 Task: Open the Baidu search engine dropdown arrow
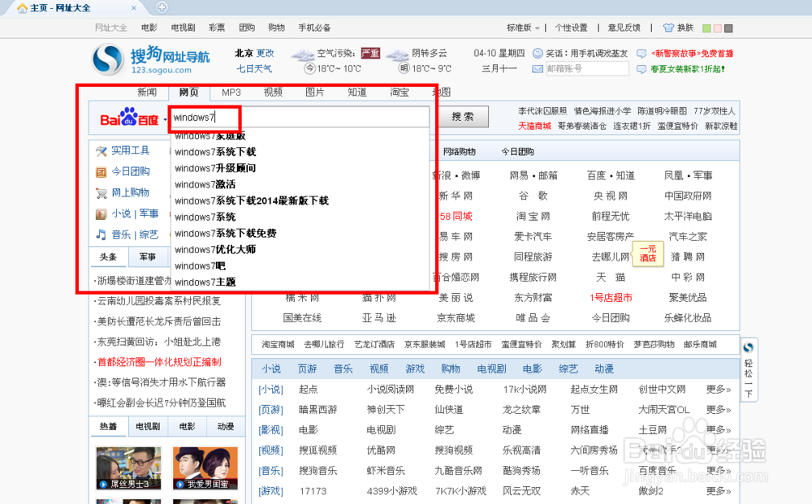165,120
